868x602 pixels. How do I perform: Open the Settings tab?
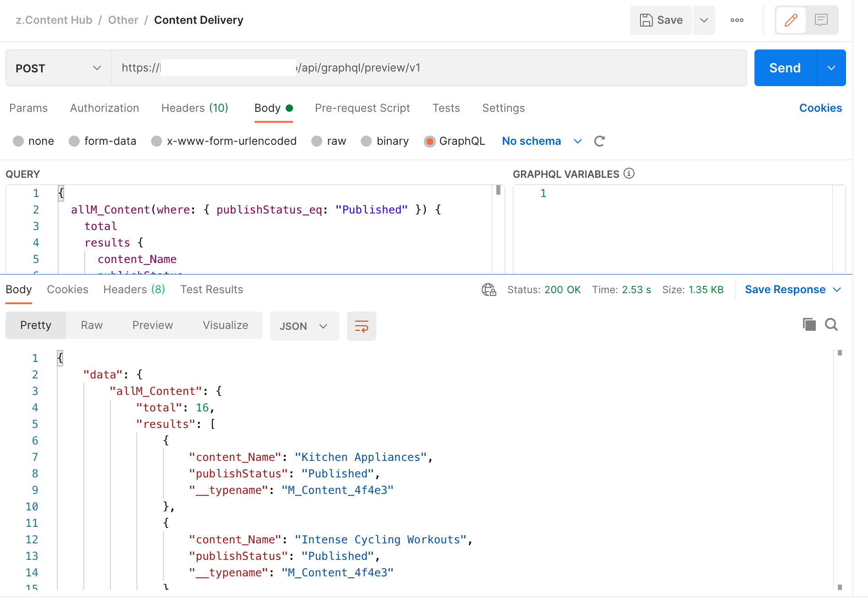click(x=504, y=108)
